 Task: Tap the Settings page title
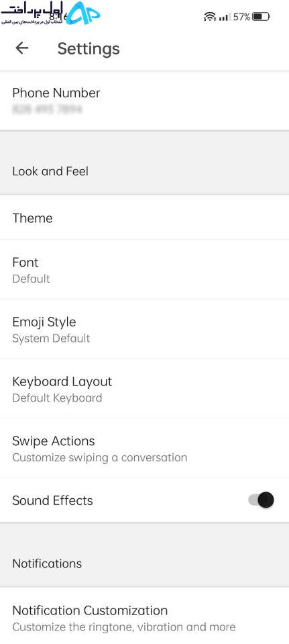89,48
